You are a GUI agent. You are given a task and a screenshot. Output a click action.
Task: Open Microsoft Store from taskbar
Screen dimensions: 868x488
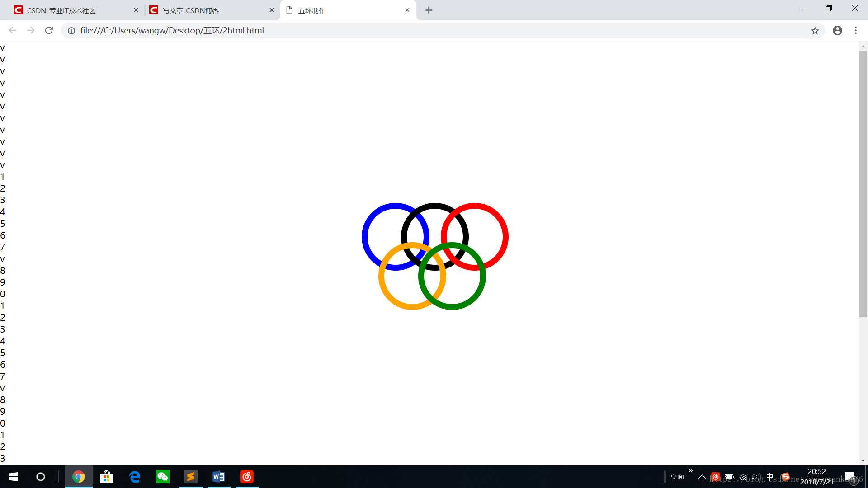tap(107, 477)
